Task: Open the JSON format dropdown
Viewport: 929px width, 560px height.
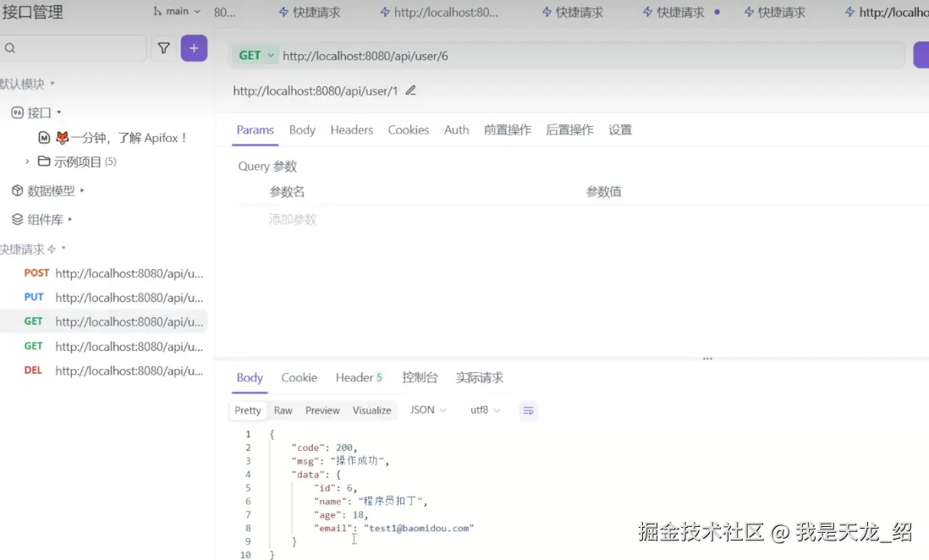Action: (428, 410)
